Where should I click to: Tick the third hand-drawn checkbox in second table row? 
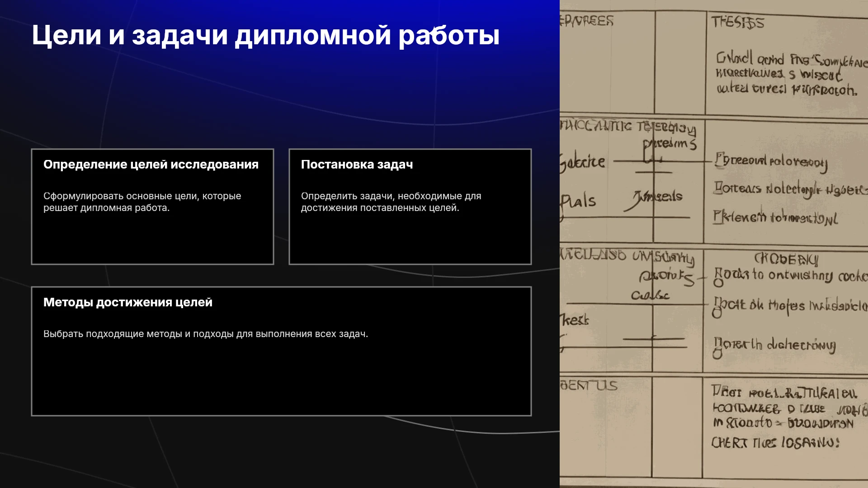(x=718, y=216)
